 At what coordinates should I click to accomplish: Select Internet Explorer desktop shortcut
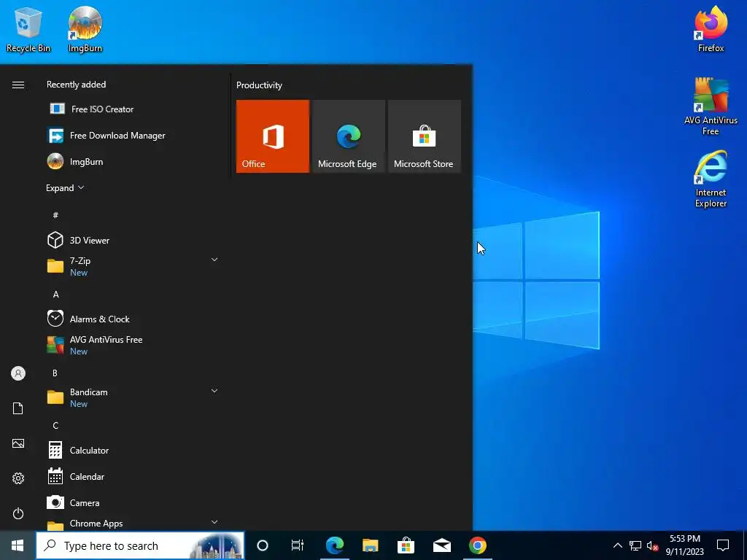click(x=711, y=179)
